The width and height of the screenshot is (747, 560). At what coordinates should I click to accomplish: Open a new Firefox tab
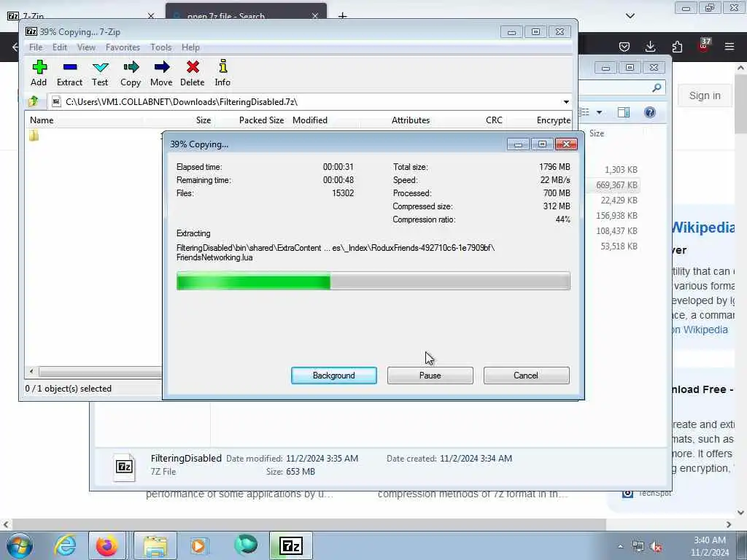(x=343, y=16)
